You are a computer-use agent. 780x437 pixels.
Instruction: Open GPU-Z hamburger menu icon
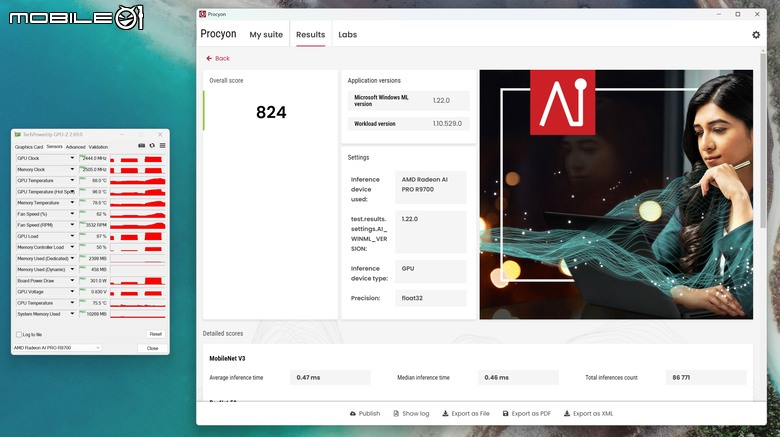[x=162, y=146]
